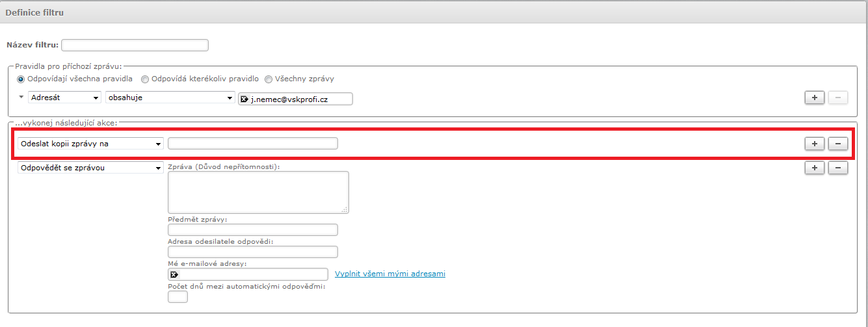Open the 'Odpovědět se zprávou' action dropdown
Screen dimensions: 868x327
tap(90, 168)
